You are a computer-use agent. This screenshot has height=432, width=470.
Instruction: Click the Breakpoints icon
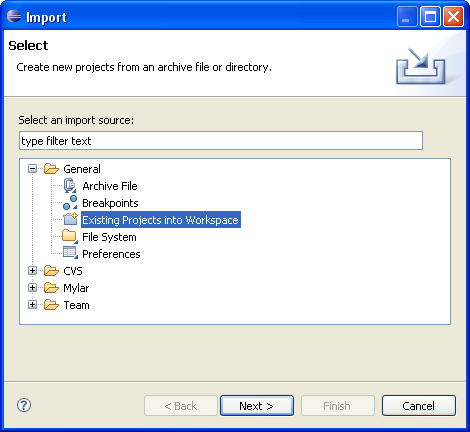[70, 203]
